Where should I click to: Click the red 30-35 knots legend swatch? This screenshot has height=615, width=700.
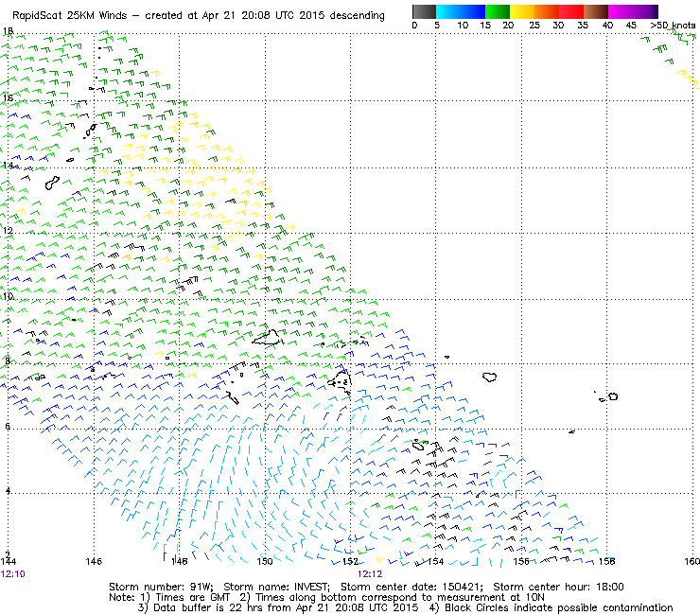571,11
